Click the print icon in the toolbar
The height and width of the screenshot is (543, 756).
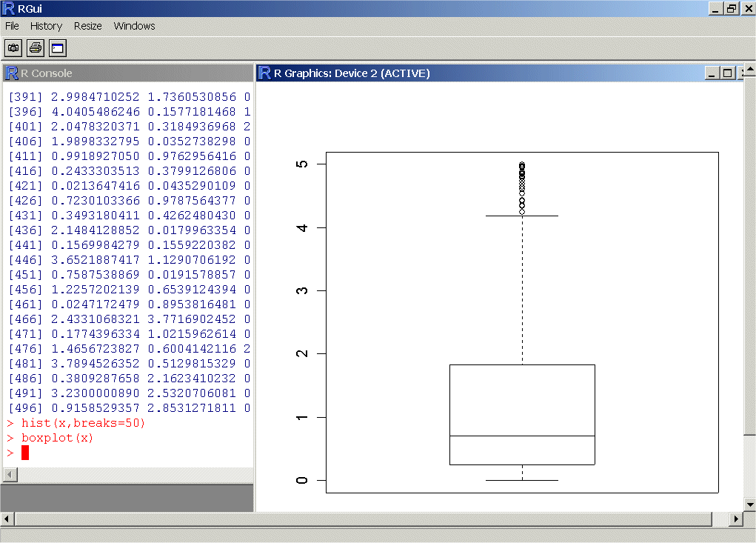click(x=36, y=48)
